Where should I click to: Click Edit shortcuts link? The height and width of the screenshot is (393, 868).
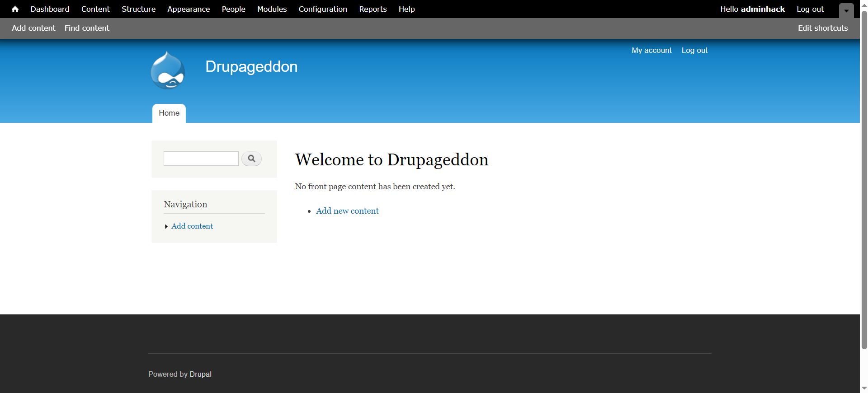click(x=823, y=28)
